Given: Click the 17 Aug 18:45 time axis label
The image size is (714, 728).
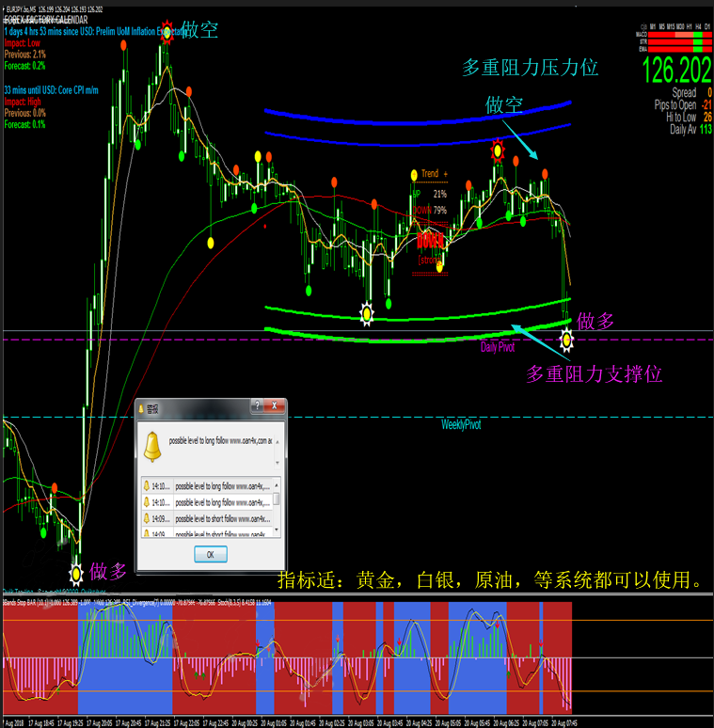Looking at the screenshot, I should pyautogui.click(x=40, y=723).
